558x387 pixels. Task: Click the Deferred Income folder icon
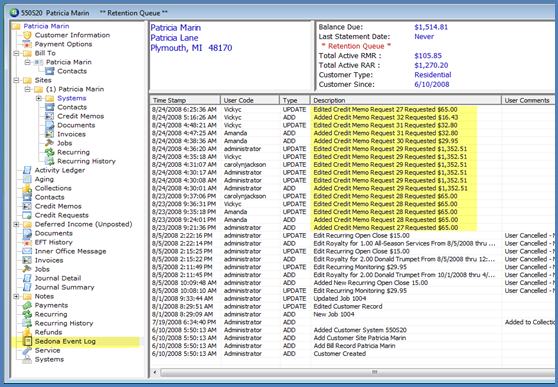click(x=27, y=224)
